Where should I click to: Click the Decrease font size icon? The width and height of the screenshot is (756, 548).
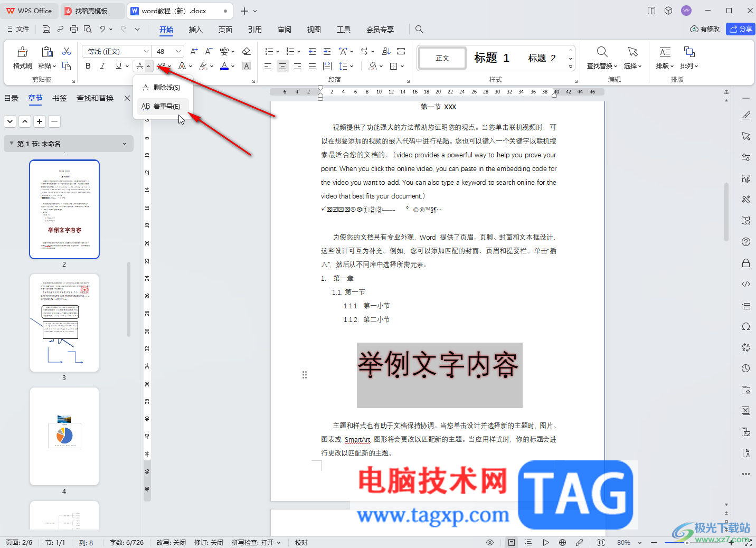209,51
